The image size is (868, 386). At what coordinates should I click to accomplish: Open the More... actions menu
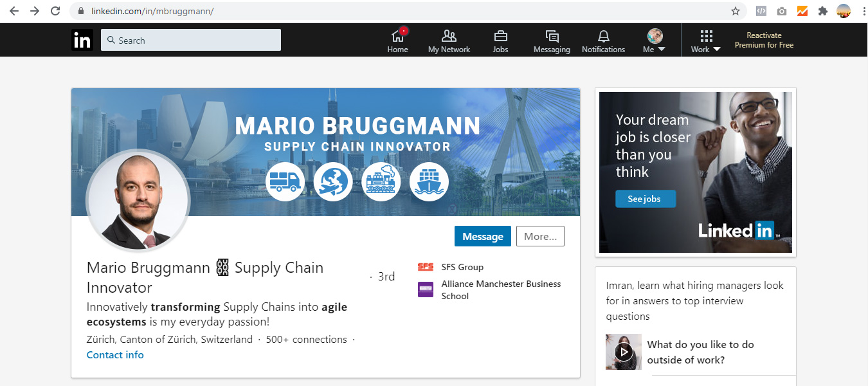540,236
